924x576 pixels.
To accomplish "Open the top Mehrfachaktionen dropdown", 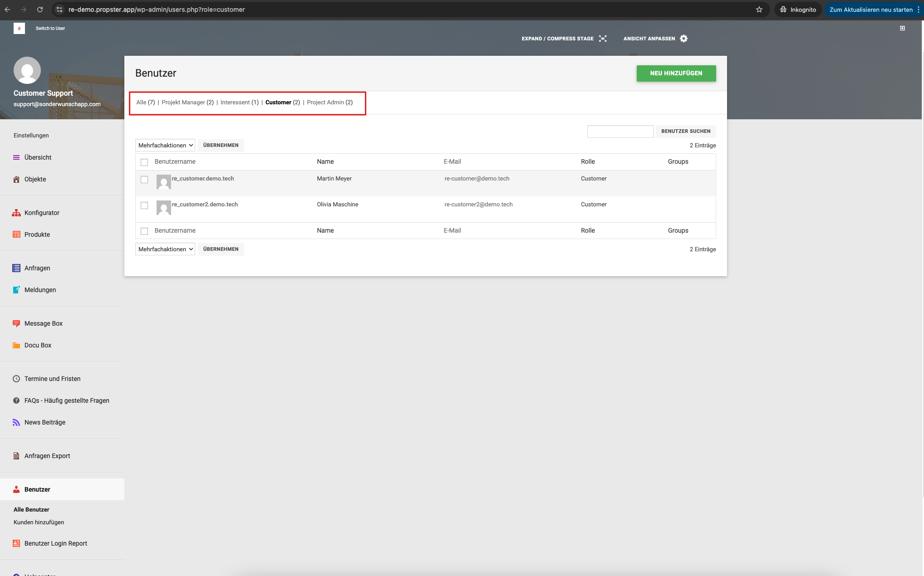I will tap(165, 145).
